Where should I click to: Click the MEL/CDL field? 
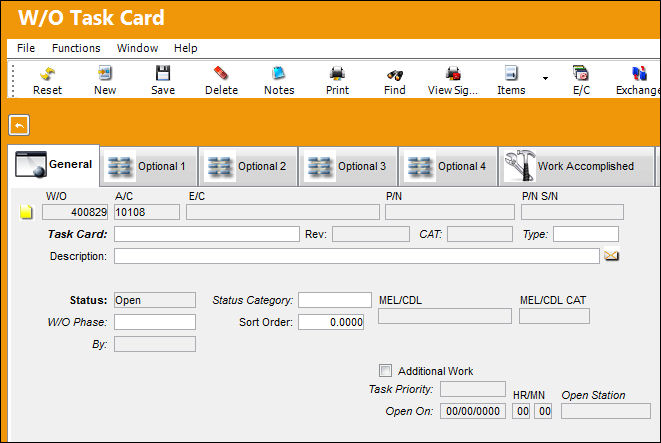[x=445, y=316]
